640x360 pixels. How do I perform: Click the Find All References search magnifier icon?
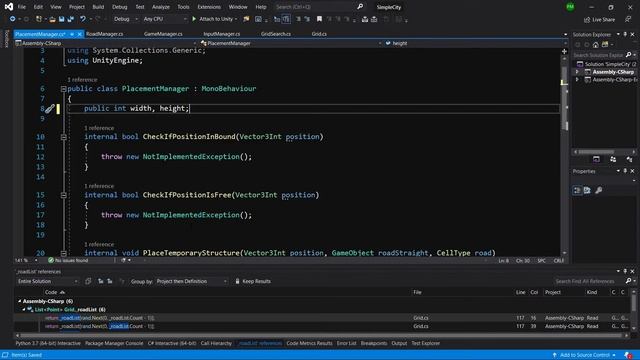(x=628, y=281)
